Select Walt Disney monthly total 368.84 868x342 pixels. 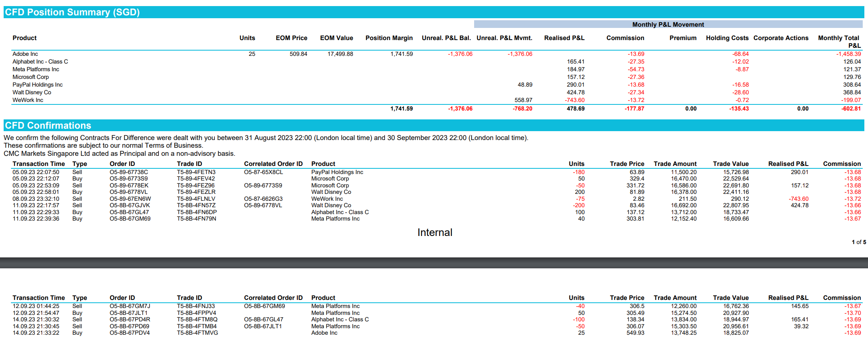(x=852, y=92)
